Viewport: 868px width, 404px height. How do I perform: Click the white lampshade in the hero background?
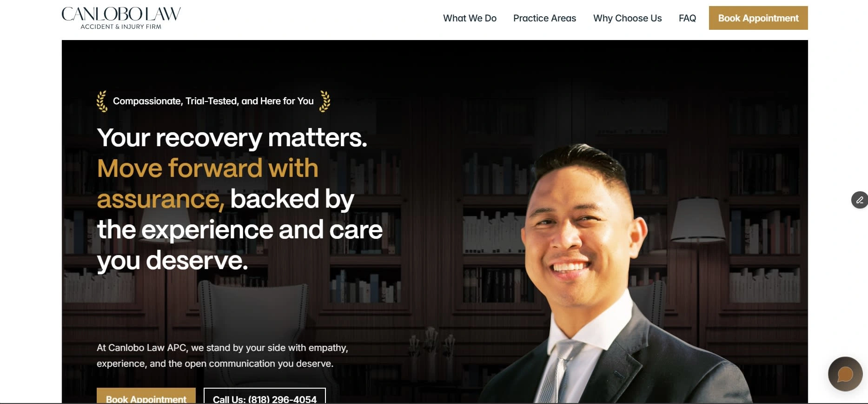[698, 220]
